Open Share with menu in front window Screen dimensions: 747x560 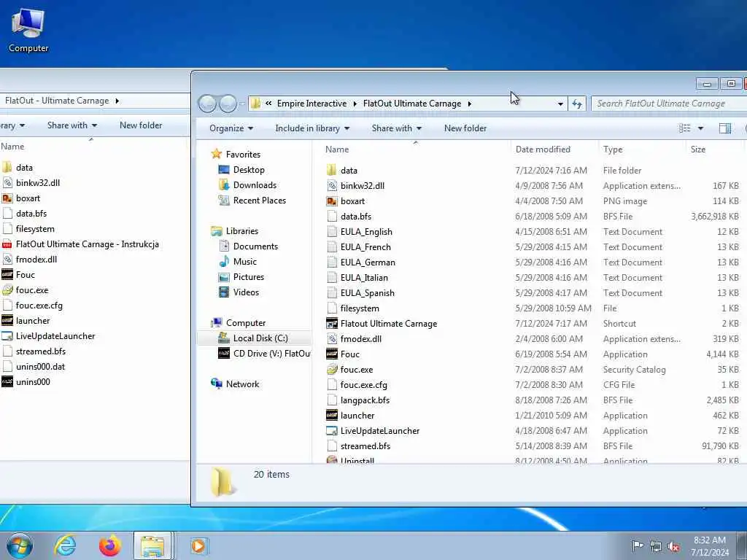point(396,128)
